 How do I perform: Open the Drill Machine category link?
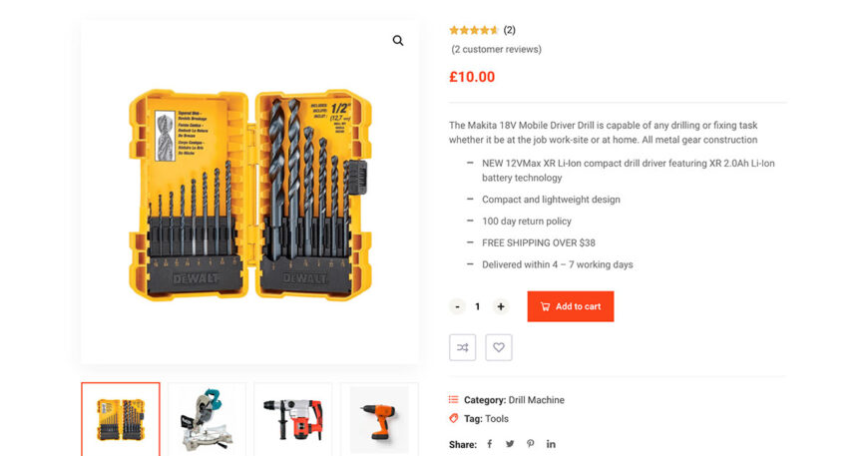537,400
